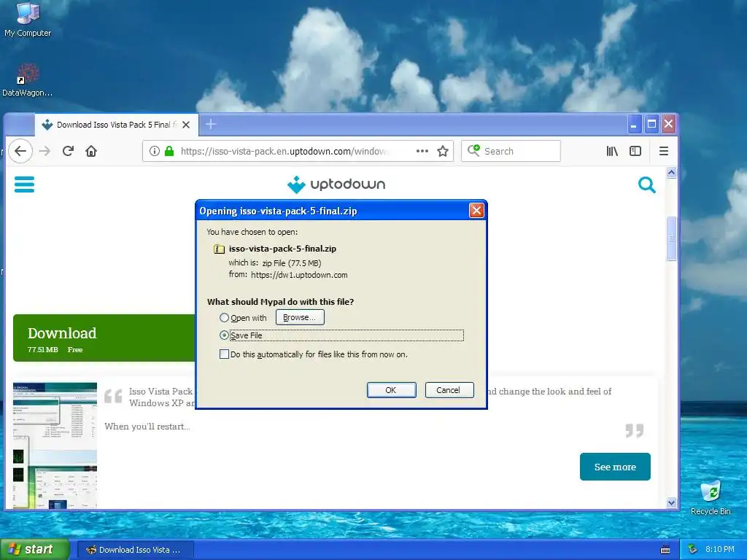Cancel the file download dialog
The image size is (747, 560).
point(449,390)
